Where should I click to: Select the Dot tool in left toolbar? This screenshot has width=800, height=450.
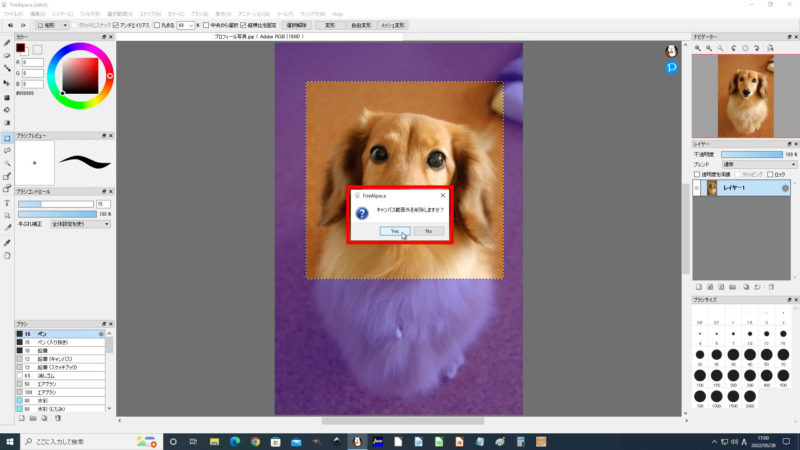[x=7, y=68]
